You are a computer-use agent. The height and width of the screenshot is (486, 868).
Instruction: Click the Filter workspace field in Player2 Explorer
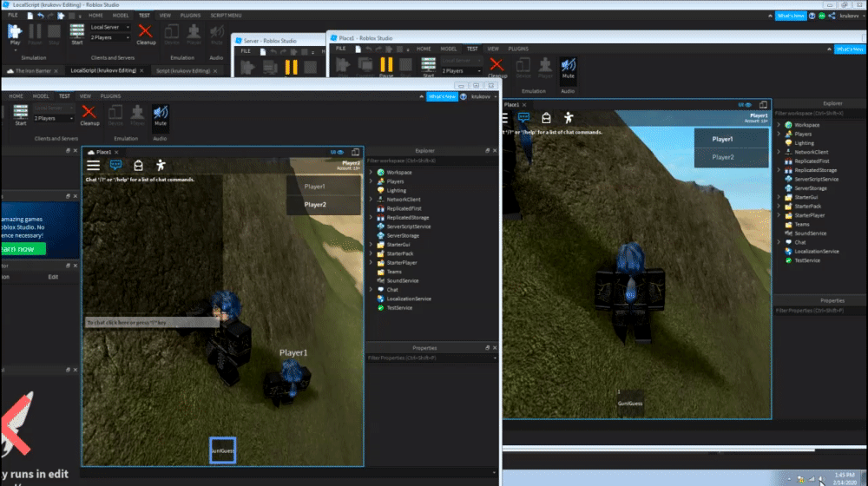pos(431,161)
